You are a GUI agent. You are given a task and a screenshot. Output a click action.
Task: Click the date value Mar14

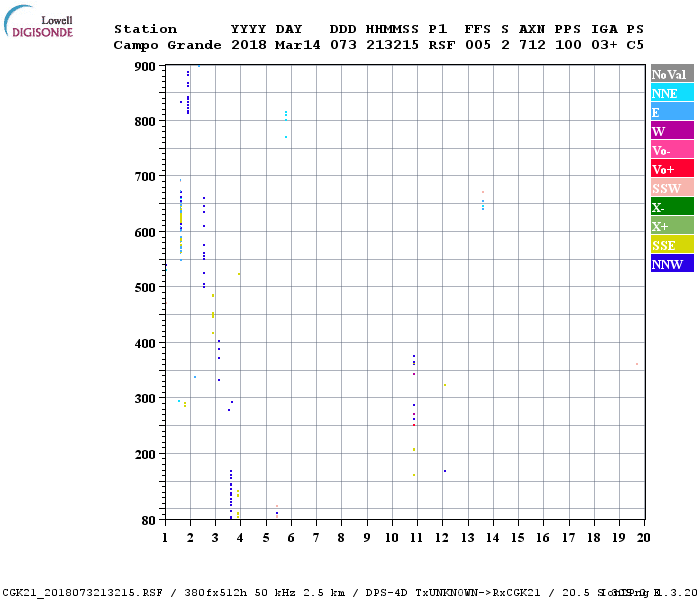point(297,45)
